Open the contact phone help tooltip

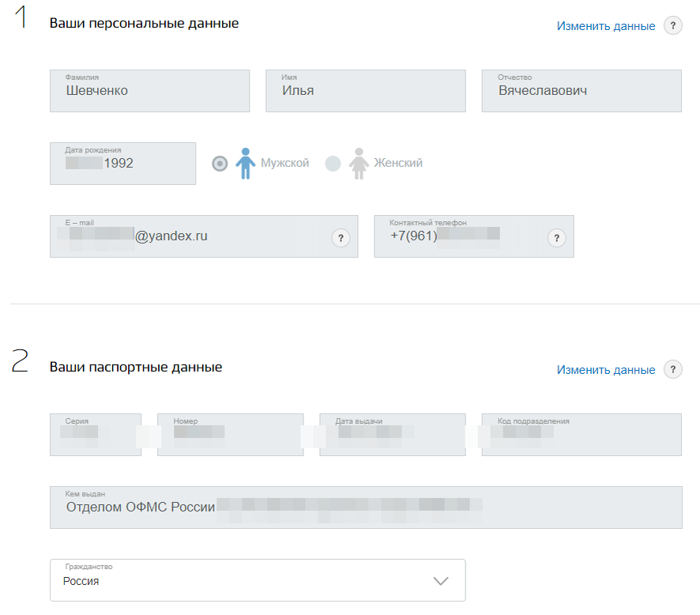[556, 238]
